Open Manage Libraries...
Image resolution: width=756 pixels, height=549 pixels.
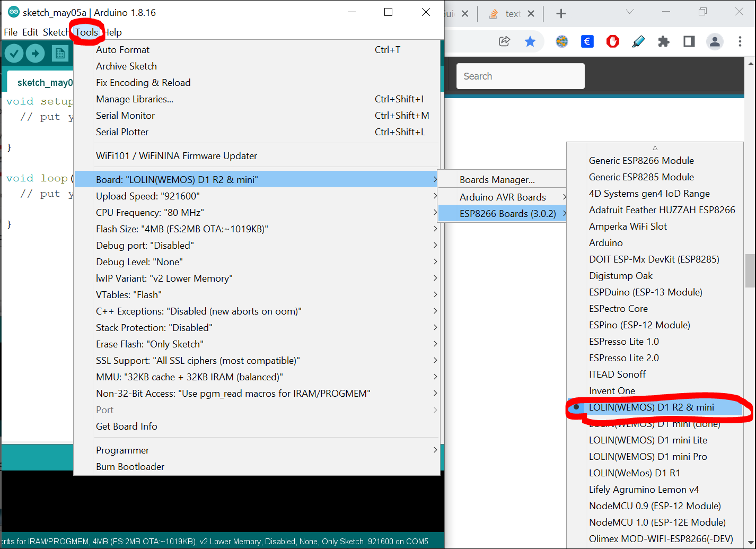click(x=257, y=99)
